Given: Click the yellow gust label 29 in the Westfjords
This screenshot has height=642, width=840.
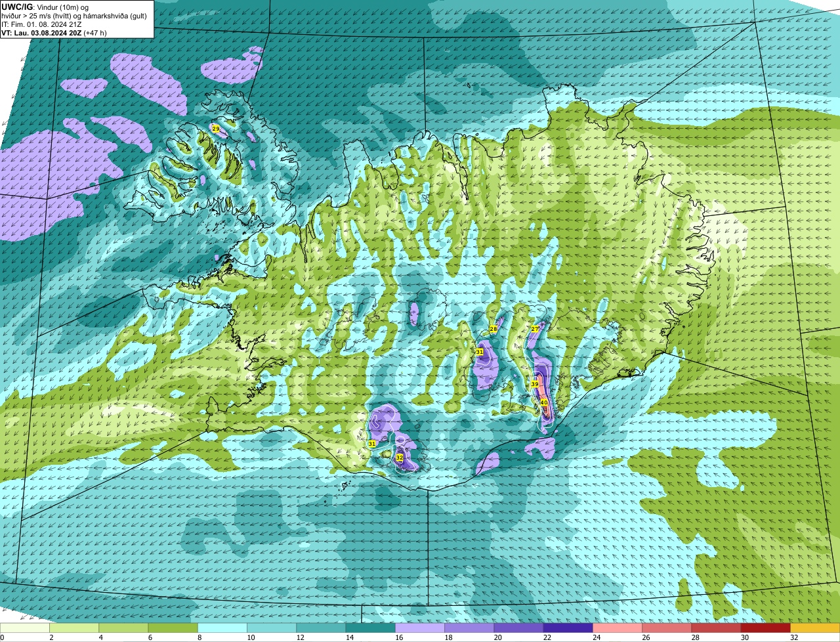Looking at the screenshot, I should coord(216,129).
